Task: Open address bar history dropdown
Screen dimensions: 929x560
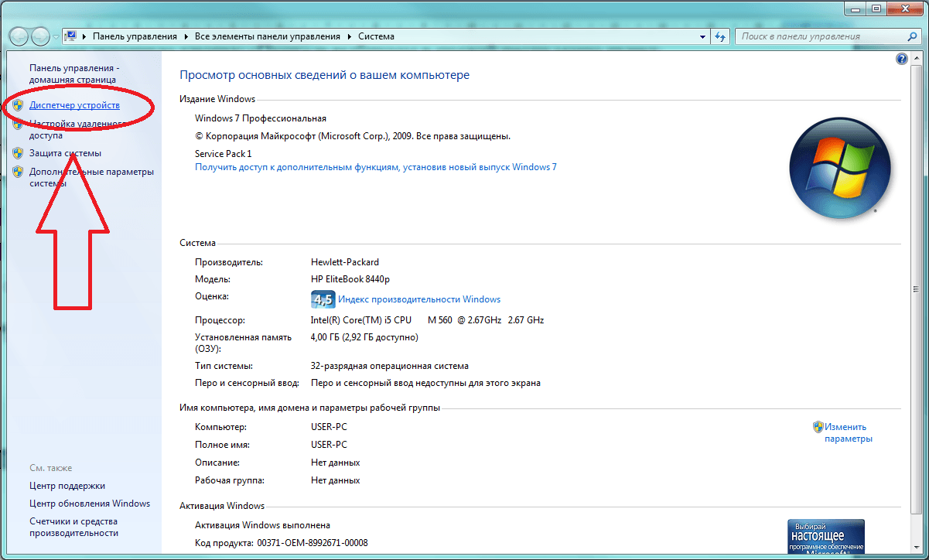Action: coord(702,36)
